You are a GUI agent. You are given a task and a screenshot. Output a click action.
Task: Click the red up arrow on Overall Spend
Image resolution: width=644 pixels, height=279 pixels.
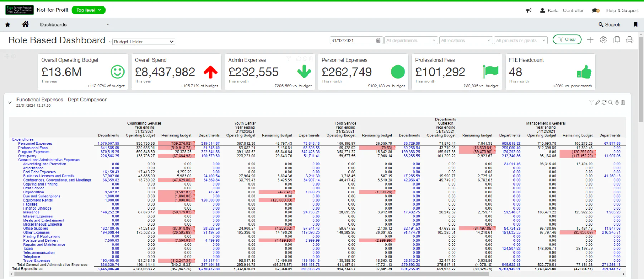pyautogui.click(x=211, y=72)
